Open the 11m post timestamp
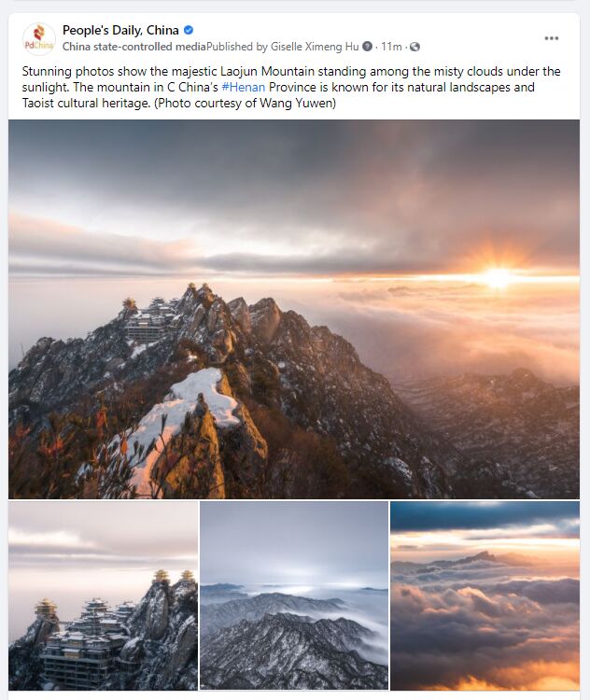The image size is (590, 700). [x=391, y=47]
